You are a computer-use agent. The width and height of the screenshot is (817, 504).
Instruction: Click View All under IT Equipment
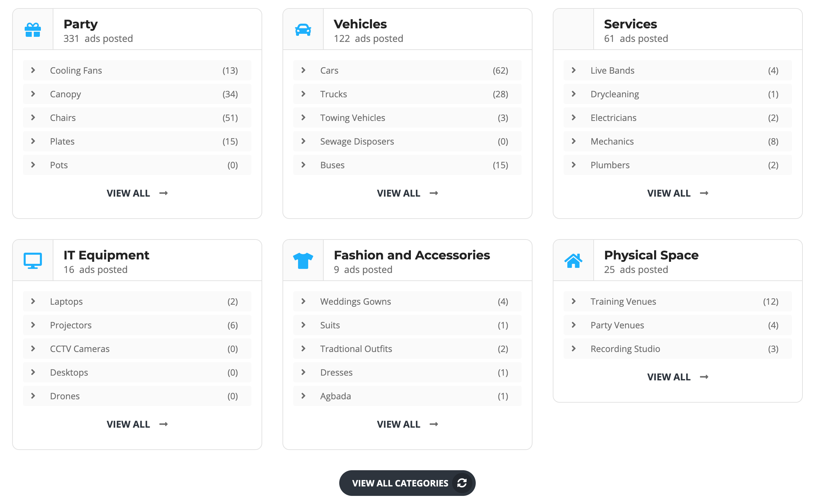click(x=128, y=424)
